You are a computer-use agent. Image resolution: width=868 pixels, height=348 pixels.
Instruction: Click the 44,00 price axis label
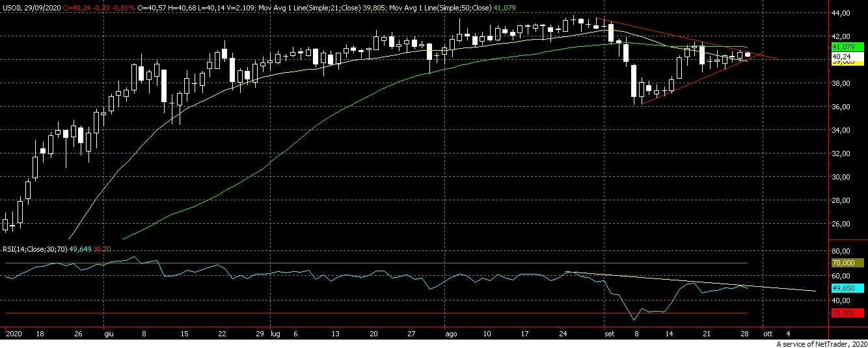tap(841, 13)
